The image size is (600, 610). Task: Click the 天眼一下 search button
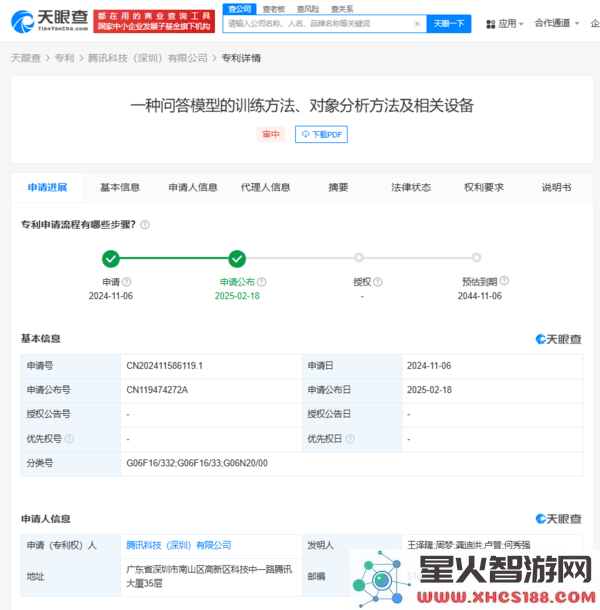pyautogui.click(x=449, y=24)
